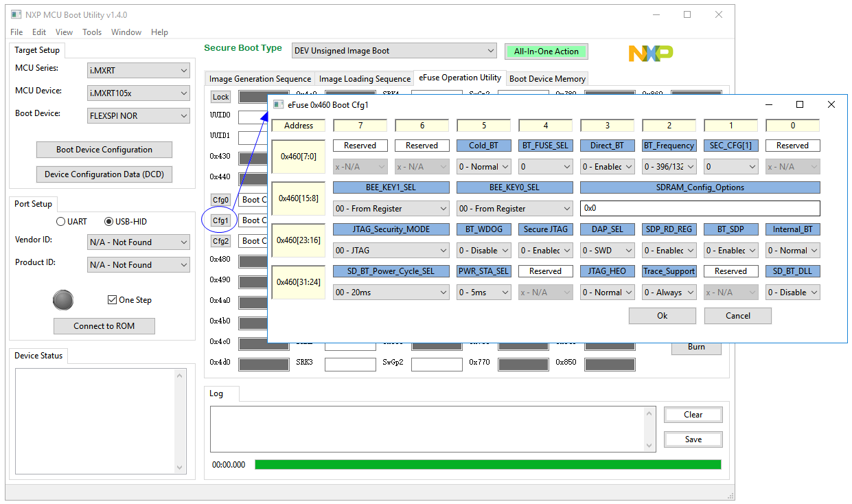Open the Internal_BT dropdown
Image resolution: width=852 pixels, height=504 pixels.
[x=793, y=251]
